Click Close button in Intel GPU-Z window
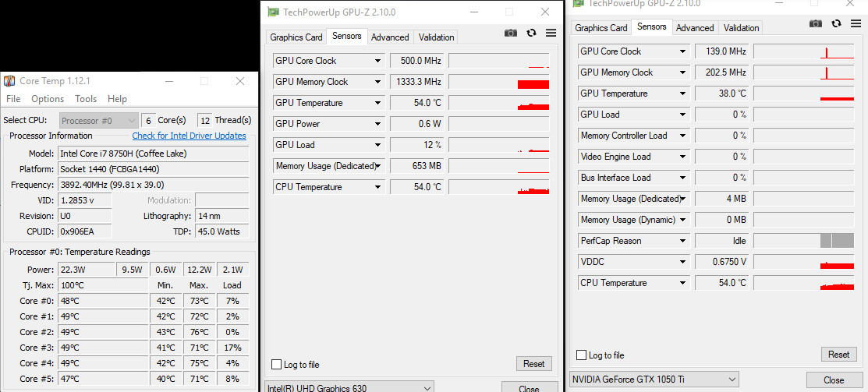 [530, 387]
